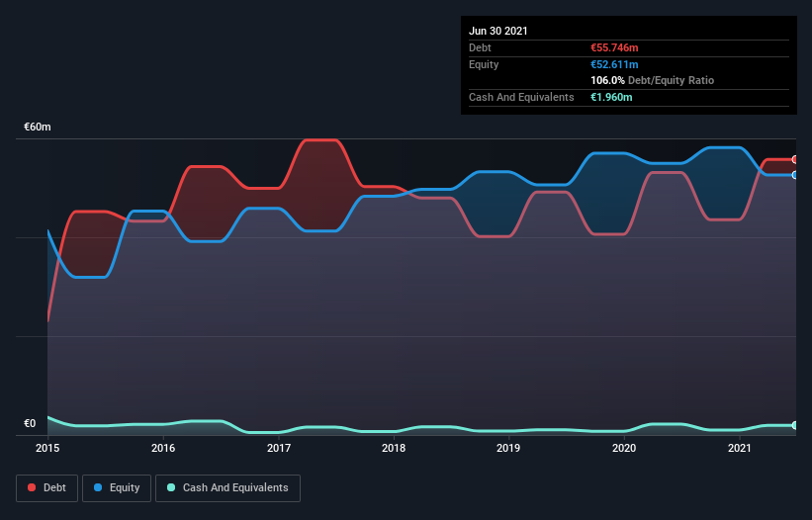This screenshot has height=520, width=812.
Task: Click the 2016 x-axis label
Action: coord(163,448)
